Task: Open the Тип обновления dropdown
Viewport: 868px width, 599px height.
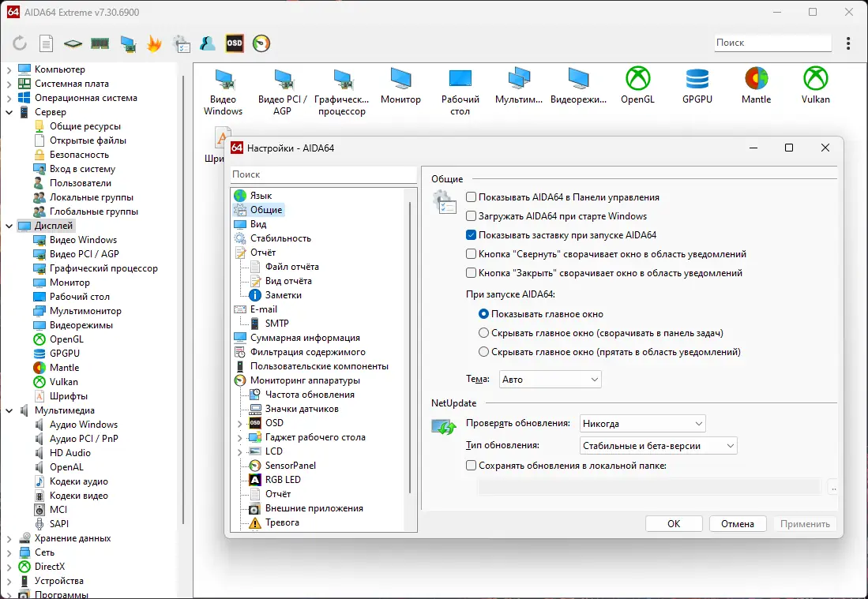Action: (x=658, y=446)
